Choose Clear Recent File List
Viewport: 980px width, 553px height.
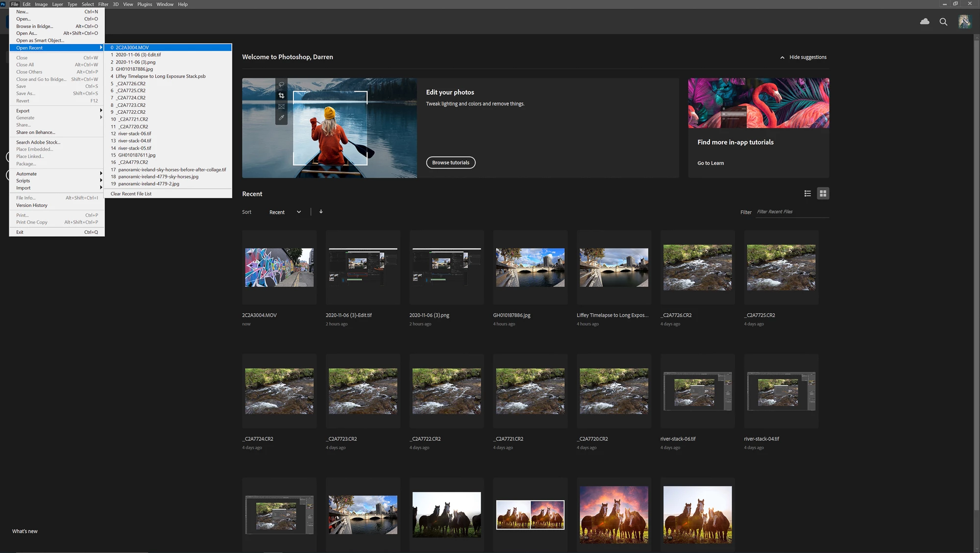point(131,194)
